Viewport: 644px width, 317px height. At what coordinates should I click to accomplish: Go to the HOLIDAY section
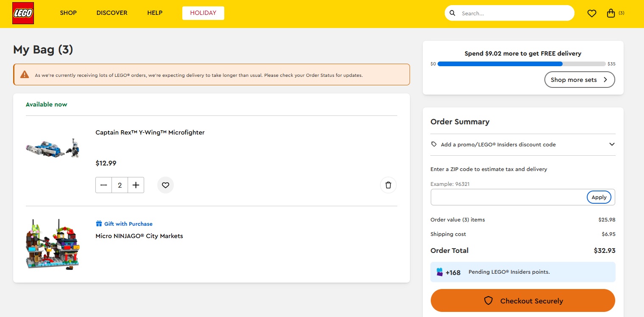203,13
